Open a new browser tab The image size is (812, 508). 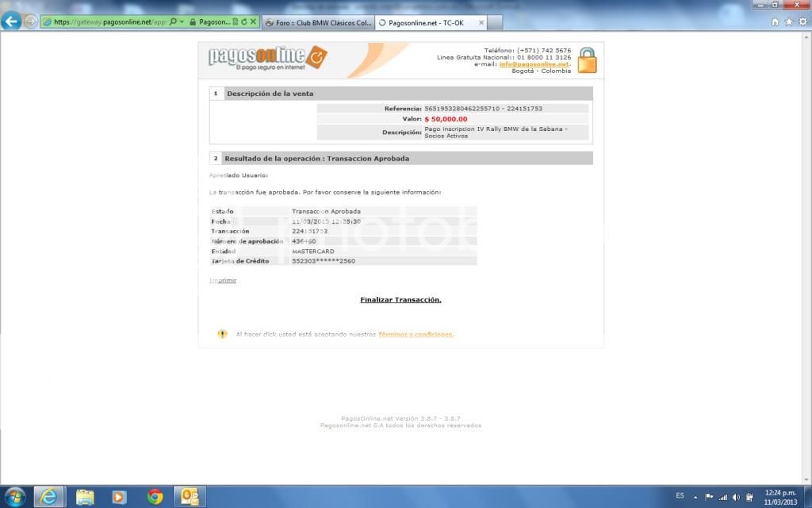pos(495,22)
